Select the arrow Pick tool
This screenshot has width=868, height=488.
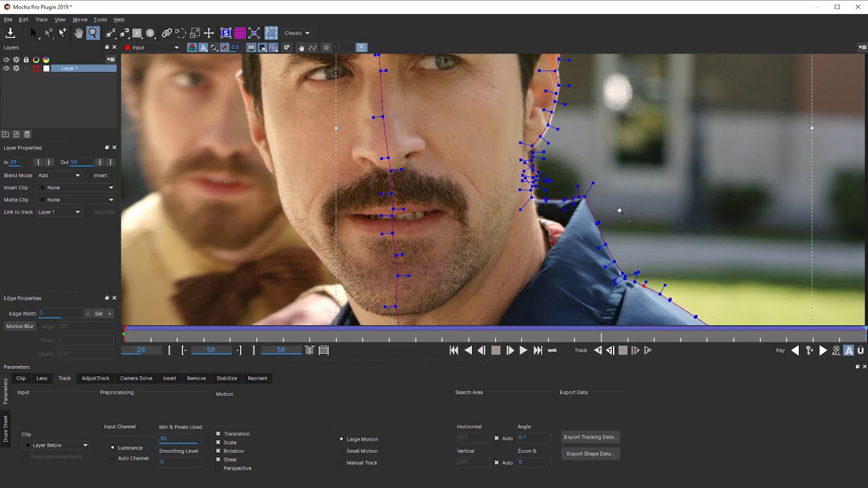[x=34, y=33]
